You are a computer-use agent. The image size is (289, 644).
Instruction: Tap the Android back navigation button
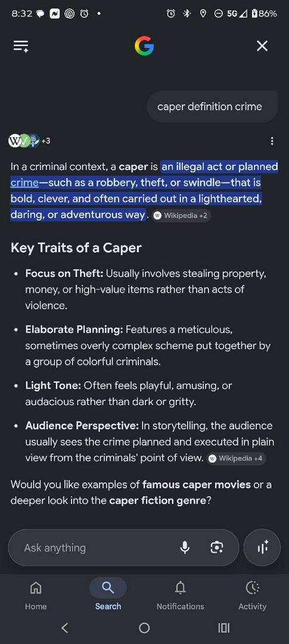pos(64,627)
